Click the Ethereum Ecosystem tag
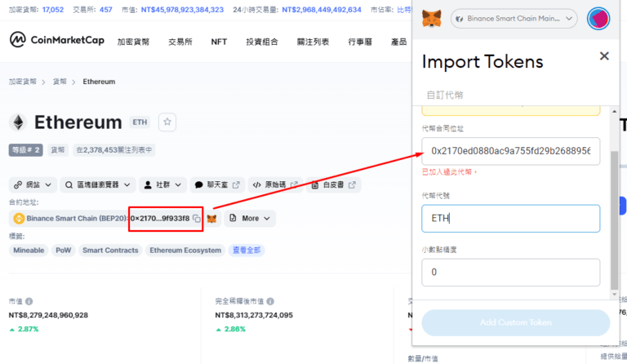The image size is (627, 364). click(185, 250)
